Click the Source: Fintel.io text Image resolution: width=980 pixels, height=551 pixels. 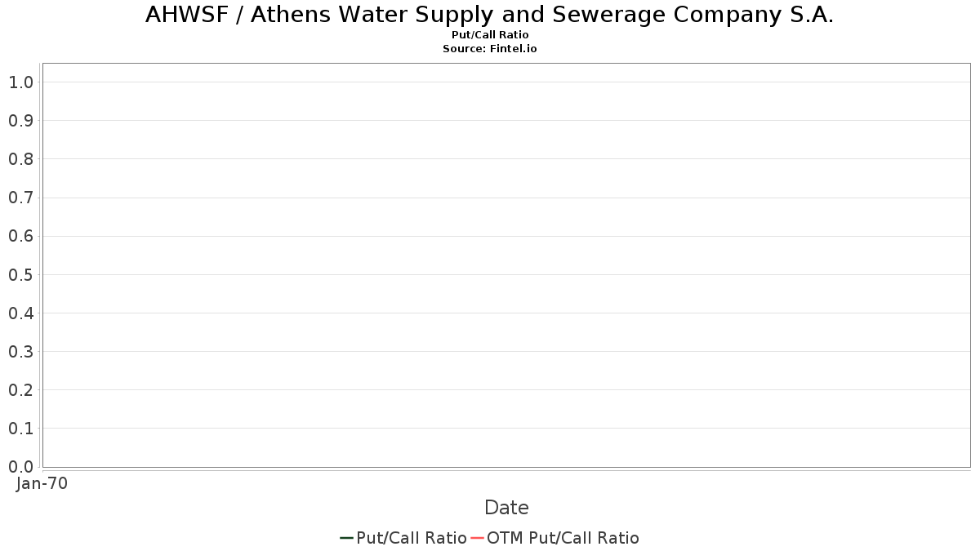click(490, 49)
